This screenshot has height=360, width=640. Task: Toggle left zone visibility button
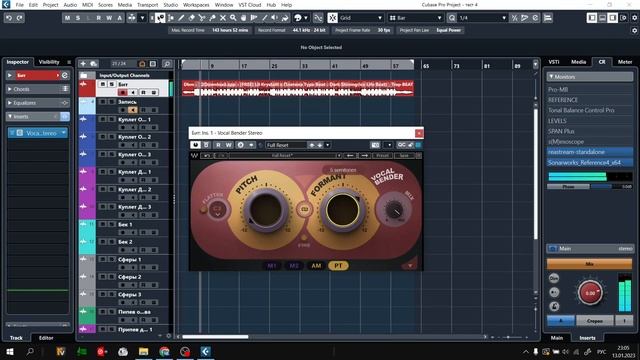click(x=592, y=18)
